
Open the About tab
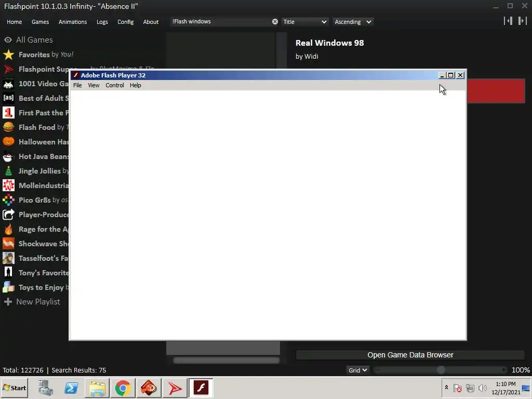tap(151, 22)
